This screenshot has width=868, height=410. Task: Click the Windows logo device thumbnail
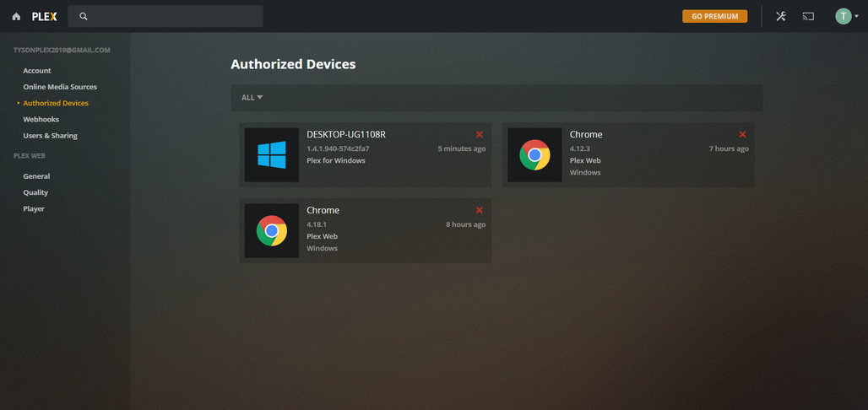click(x=272, y=155)
